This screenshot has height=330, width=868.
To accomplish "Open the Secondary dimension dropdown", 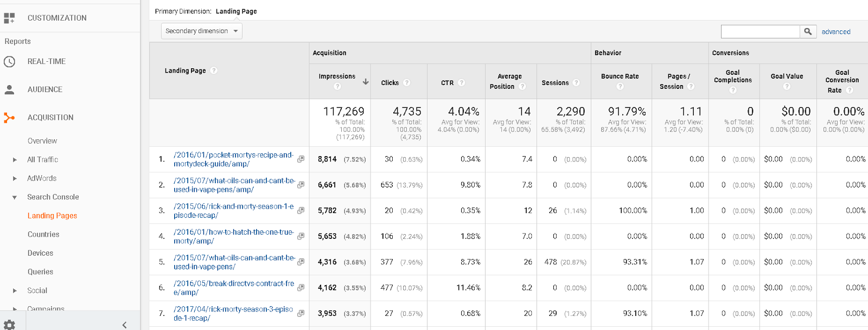I will [x=201, y=31].
